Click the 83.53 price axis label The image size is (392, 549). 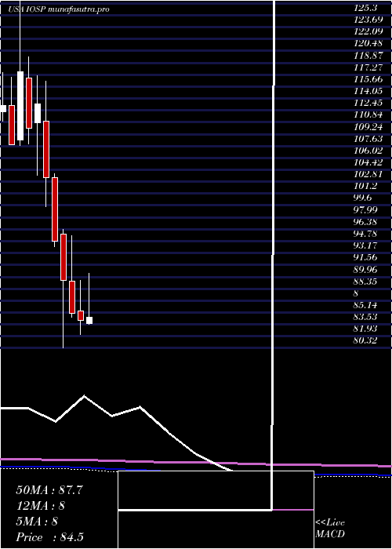pos(365,317)
